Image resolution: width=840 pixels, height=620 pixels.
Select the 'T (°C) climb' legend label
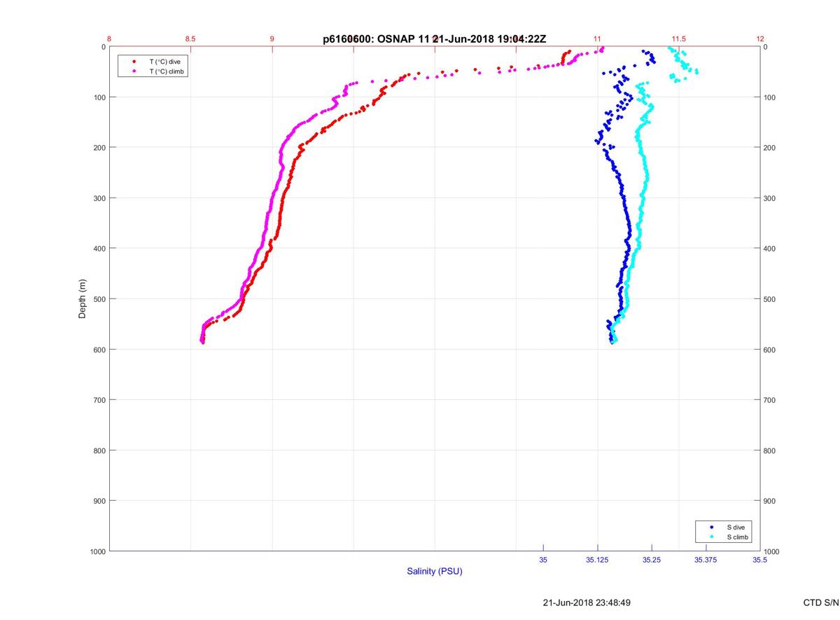point(167,71)
